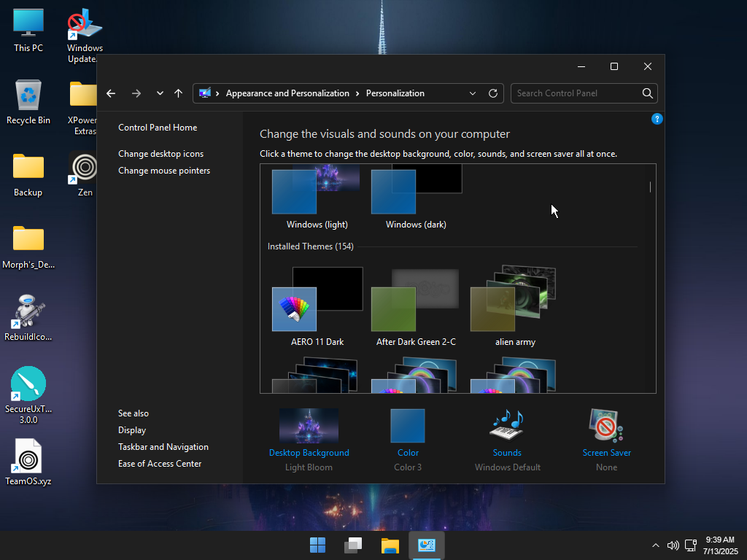Open Control Panel Home link
This screenshot has height=560, width=747.
pos(158,128)
